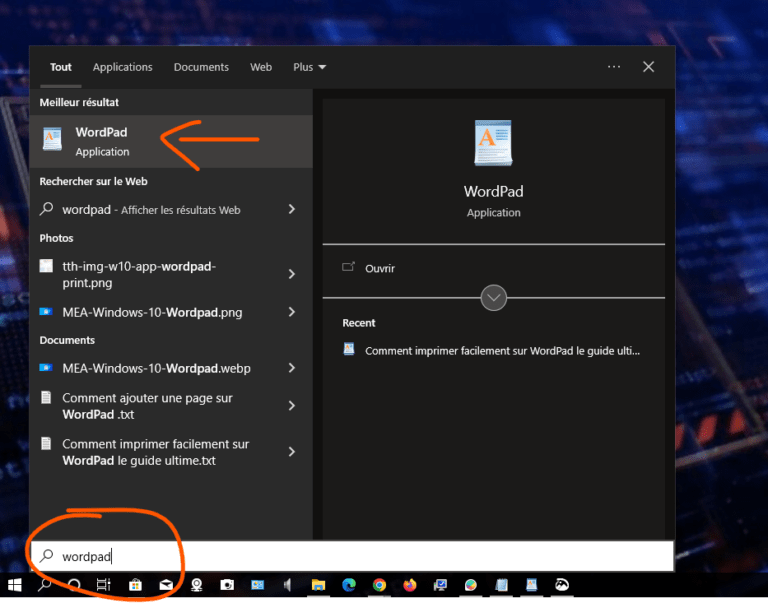This screenshot has width=768, height=603.
Task: Click text file icon of Comment imprimer facilement
Action: 46,443
